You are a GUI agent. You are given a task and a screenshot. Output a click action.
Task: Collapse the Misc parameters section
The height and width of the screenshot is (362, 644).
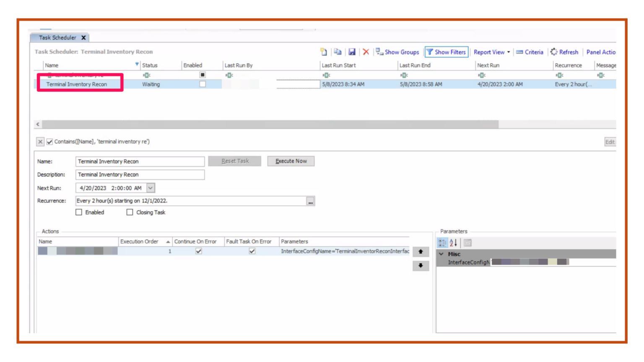441,254
